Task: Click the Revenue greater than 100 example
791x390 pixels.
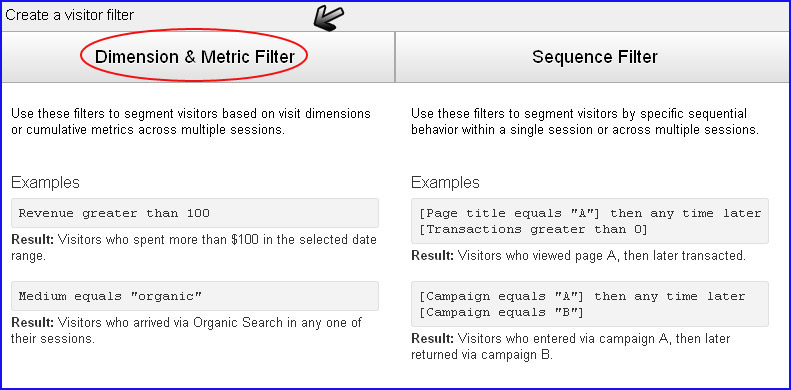Action: tap(195, 213)
